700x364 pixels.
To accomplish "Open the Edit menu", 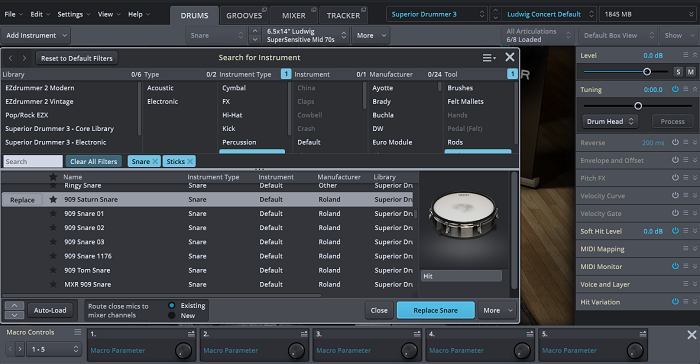I will click(x=40, y=14).
